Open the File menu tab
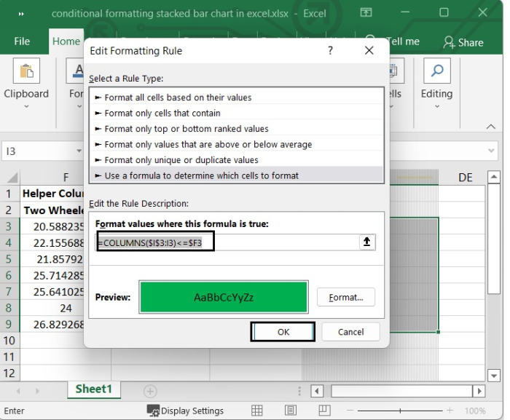 [x=22, y=41]
